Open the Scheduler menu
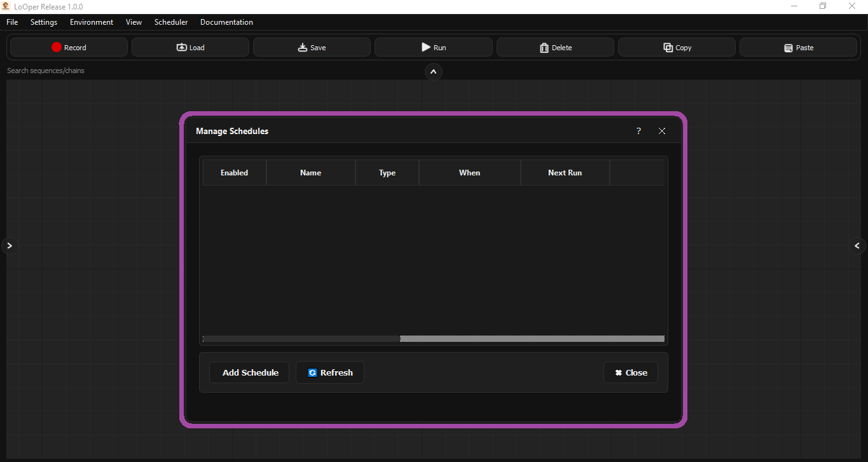The height and width of the screenshot is (462, 868). 170,22
